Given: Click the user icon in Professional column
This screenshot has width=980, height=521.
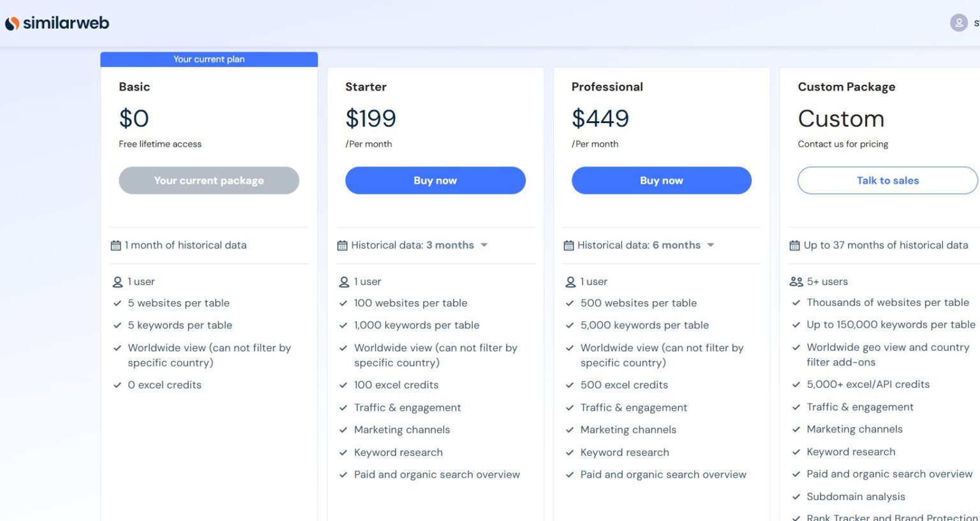Looking at the screenshot, I should point(570,281).
